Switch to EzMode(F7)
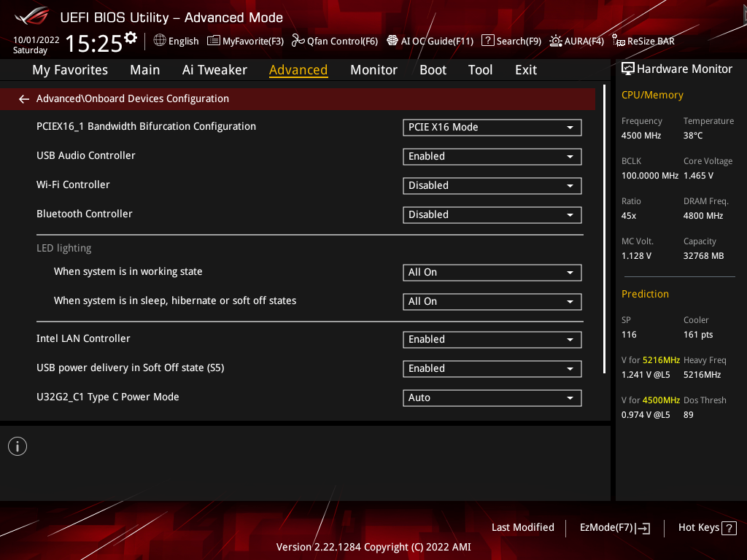The image size is (747, 560). [x=614, y=527]
